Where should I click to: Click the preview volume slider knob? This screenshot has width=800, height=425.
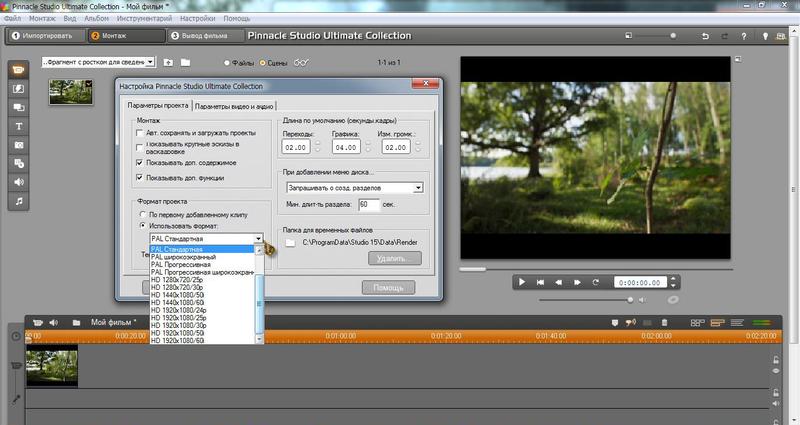tap(630, 300)
